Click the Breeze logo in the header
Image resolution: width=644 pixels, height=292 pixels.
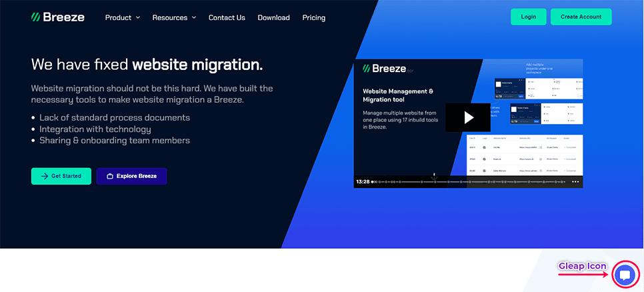(x=58, y=17)
